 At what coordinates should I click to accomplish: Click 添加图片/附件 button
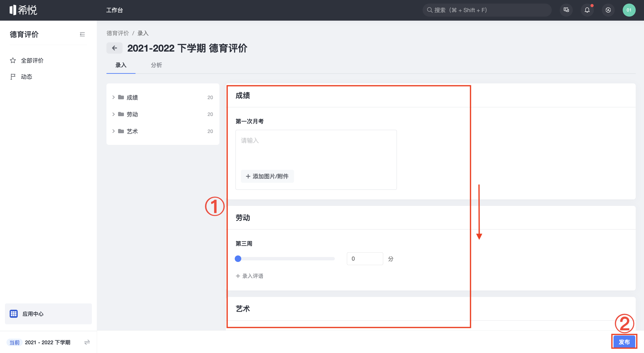[x=267, y=176]
